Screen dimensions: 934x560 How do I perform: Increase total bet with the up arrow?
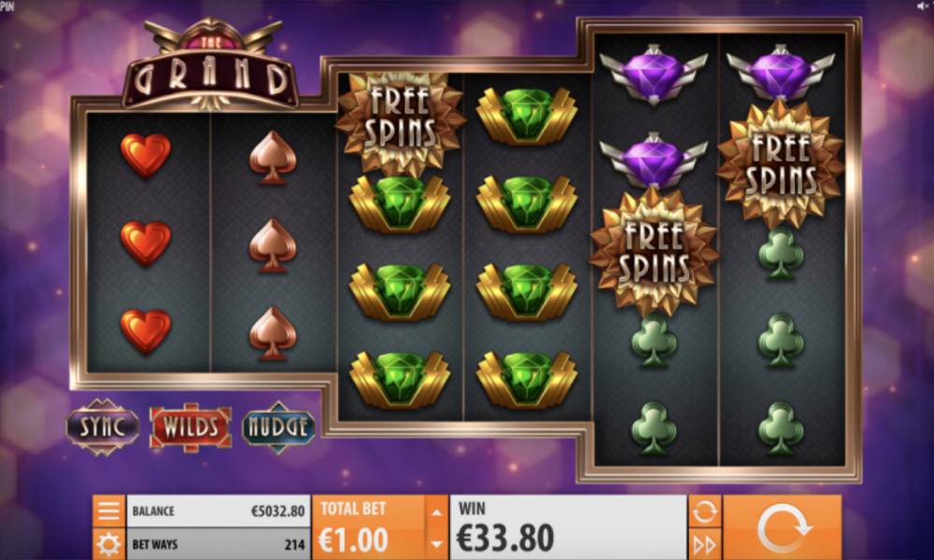(x=436, y=511)
